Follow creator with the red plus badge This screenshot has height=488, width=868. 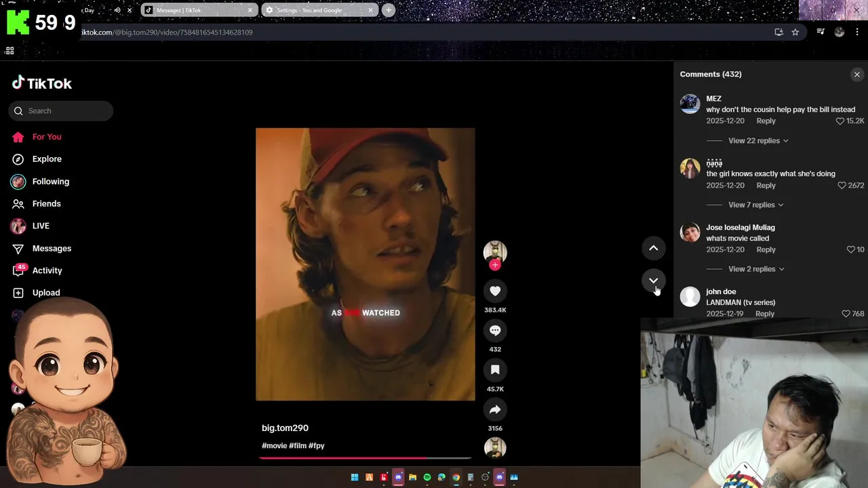click(x=495, y=265)
